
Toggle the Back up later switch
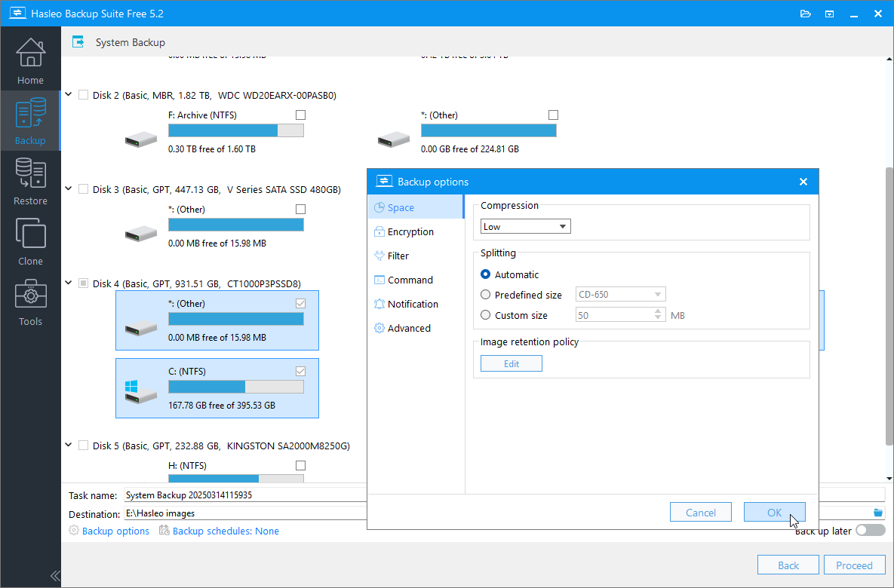pos(870,531)
